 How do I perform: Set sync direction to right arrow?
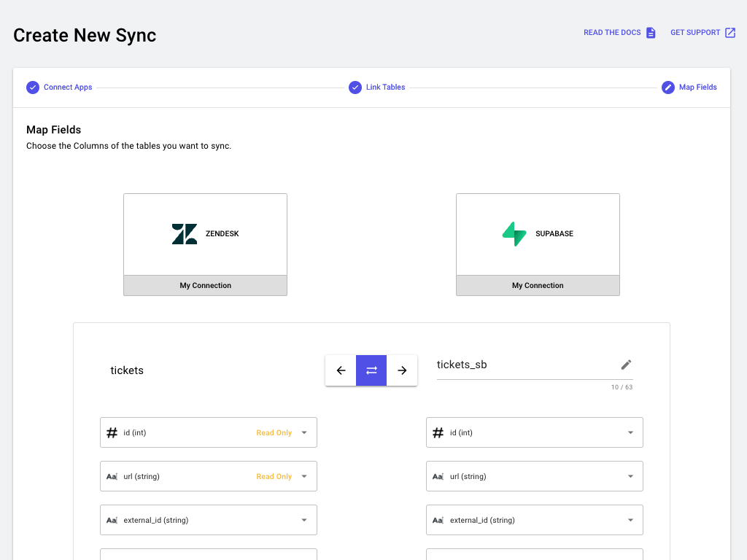click(x=402, y=370)
